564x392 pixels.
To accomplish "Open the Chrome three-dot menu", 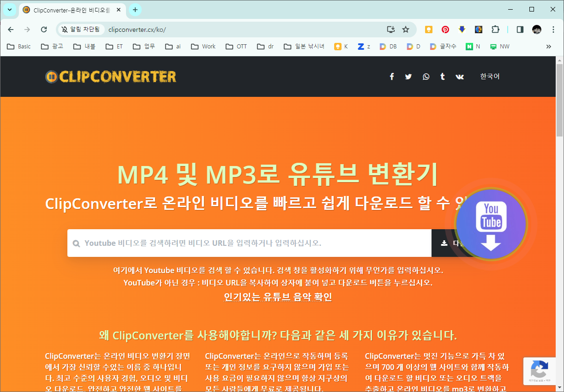I will tap(553, 30).
